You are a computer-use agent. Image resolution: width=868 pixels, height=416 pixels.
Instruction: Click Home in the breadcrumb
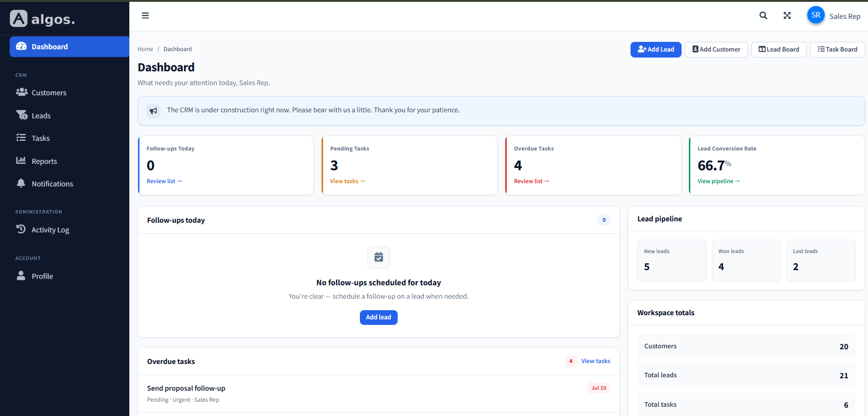145,49
